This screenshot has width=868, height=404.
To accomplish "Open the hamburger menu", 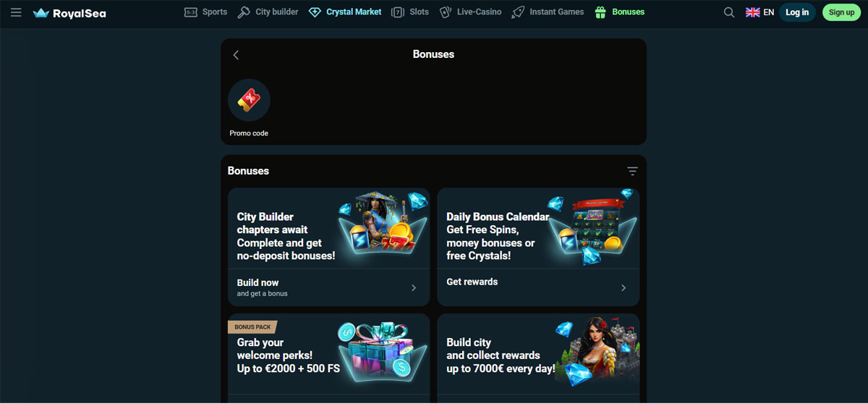I will click(x=16, y=12).
